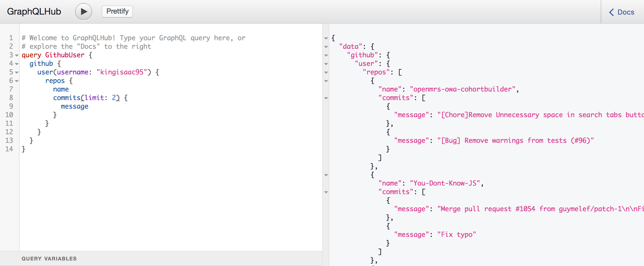Open the Docs panel
644x266 pixels.
pyautogui.click(x=622, y=12)
